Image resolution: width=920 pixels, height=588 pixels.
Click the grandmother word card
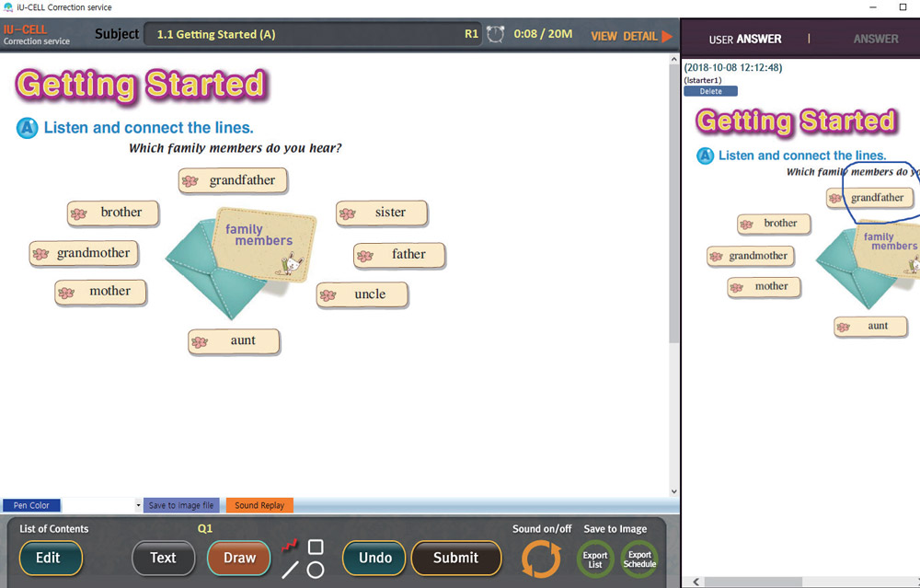point(84,253)
